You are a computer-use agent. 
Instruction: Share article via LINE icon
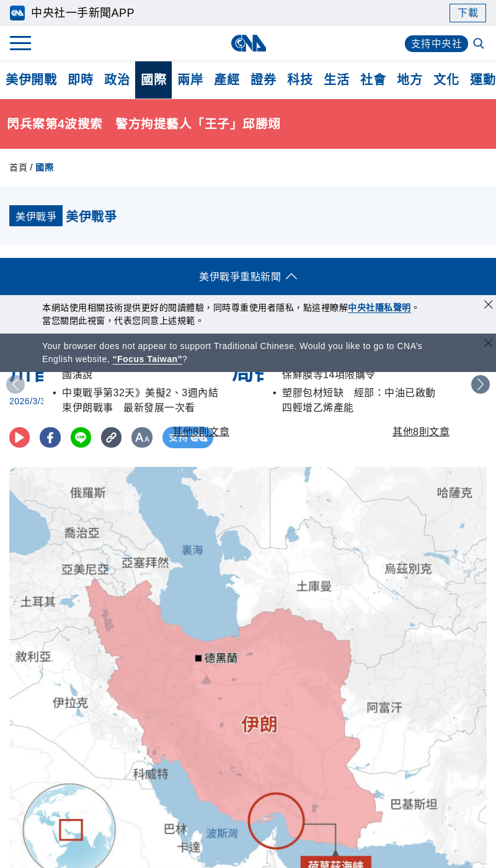[x=81, y=438]
